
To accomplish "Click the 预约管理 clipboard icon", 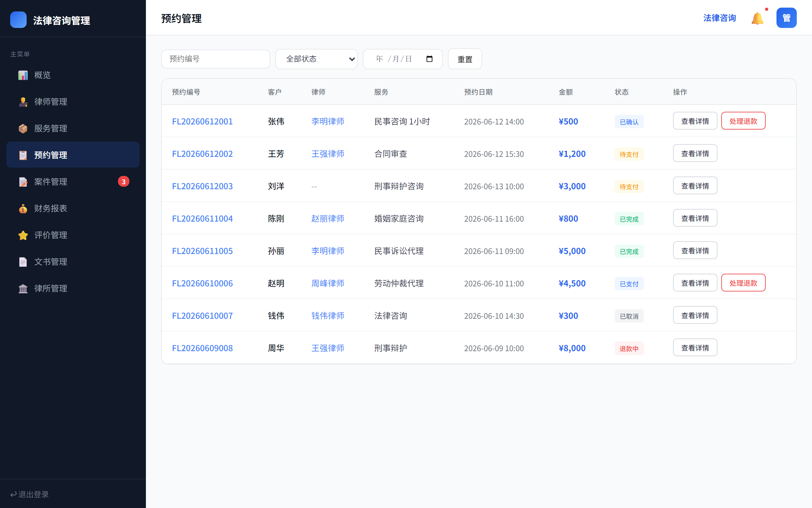I will pyautogui.click(x=23, y=155).
